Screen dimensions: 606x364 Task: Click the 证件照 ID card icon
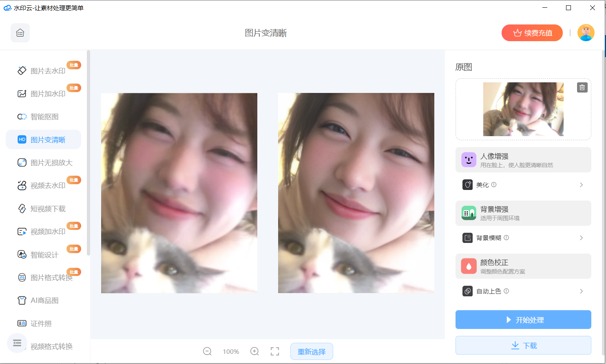click(x=22, y=323)
